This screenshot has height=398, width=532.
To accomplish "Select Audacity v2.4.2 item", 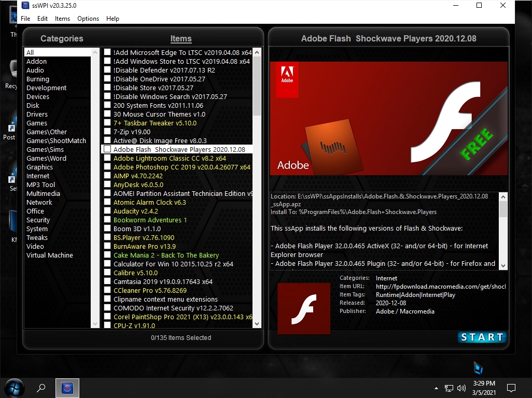I will 136,211.
